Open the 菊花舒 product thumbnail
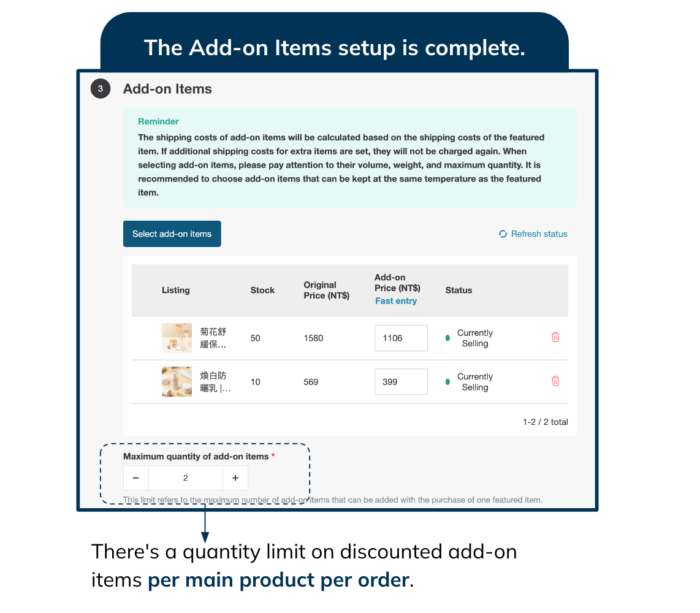700x613 pixels. click(x=177, y=337)
